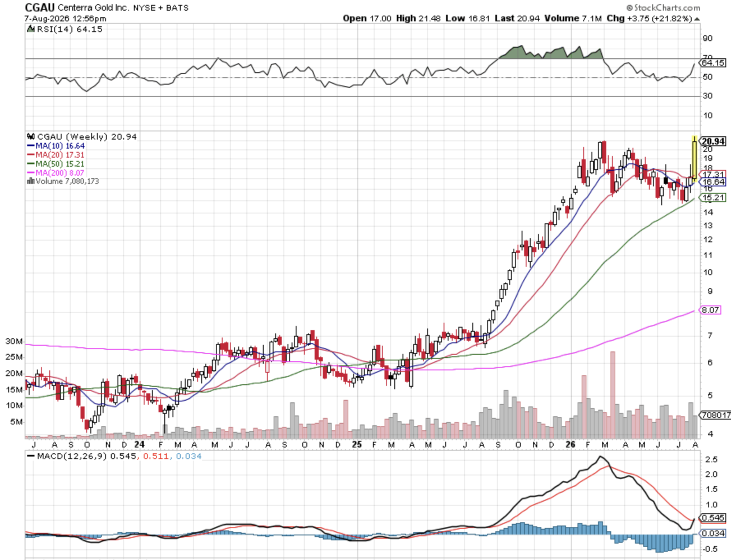Click the MA(200) 8.07 legend entry

60,173
